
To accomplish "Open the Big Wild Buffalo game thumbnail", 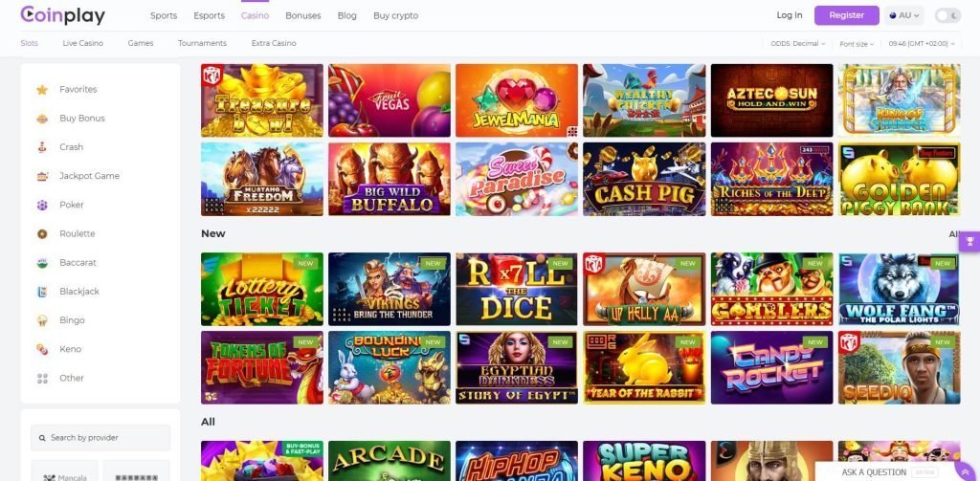I will [390, 180].
